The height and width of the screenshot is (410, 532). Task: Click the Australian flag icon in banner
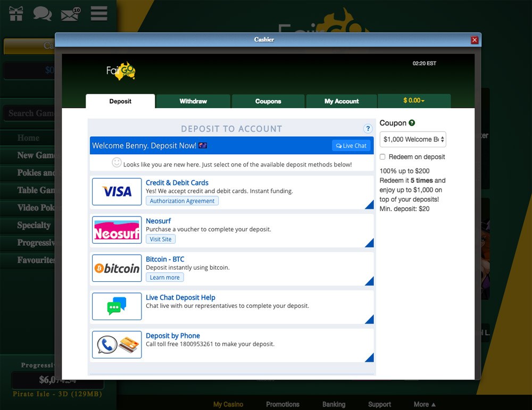203,146
